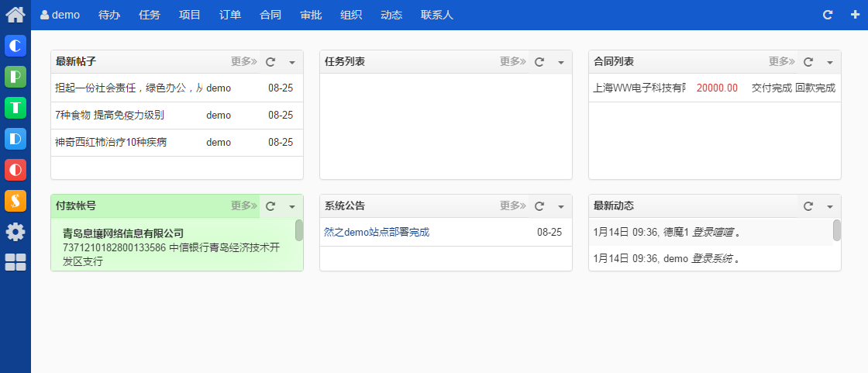Select account 青岛息壤网络信息有限公司

[123, 233]
